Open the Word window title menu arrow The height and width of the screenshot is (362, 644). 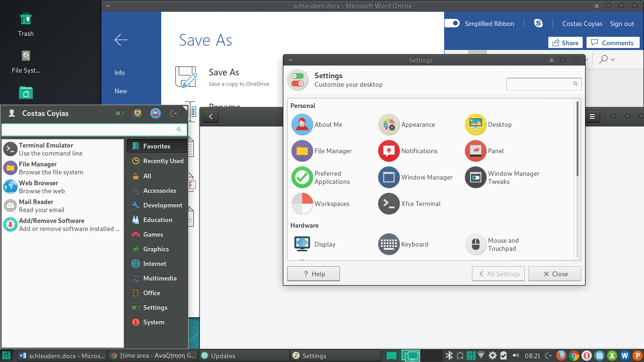pos(109,6)
